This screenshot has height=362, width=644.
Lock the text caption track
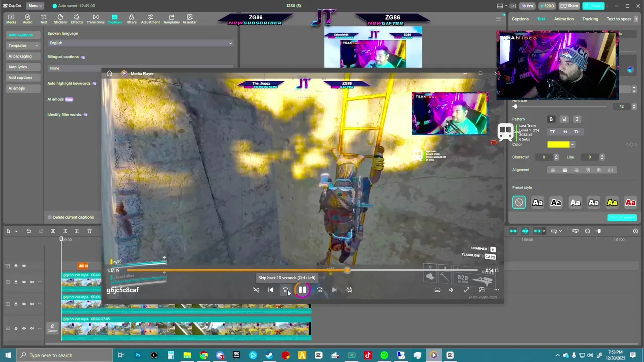click(16, 266)
